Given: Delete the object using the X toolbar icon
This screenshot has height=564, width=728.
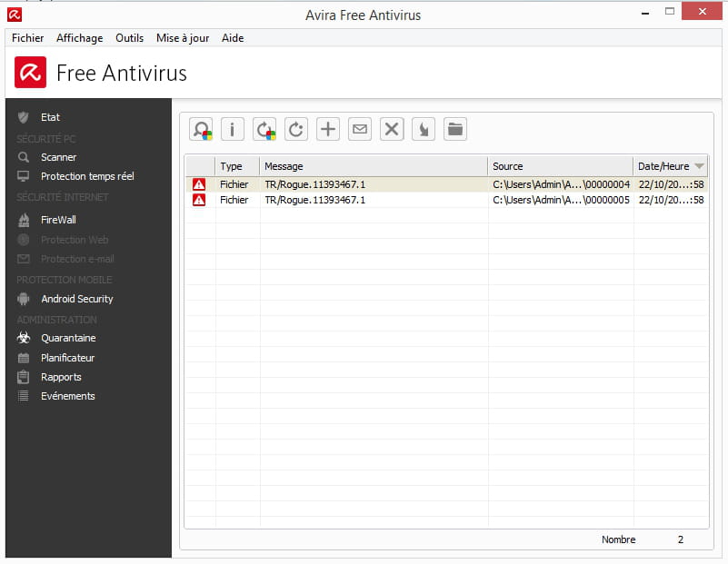Looking at the screenshot, I should coord(392,129).
